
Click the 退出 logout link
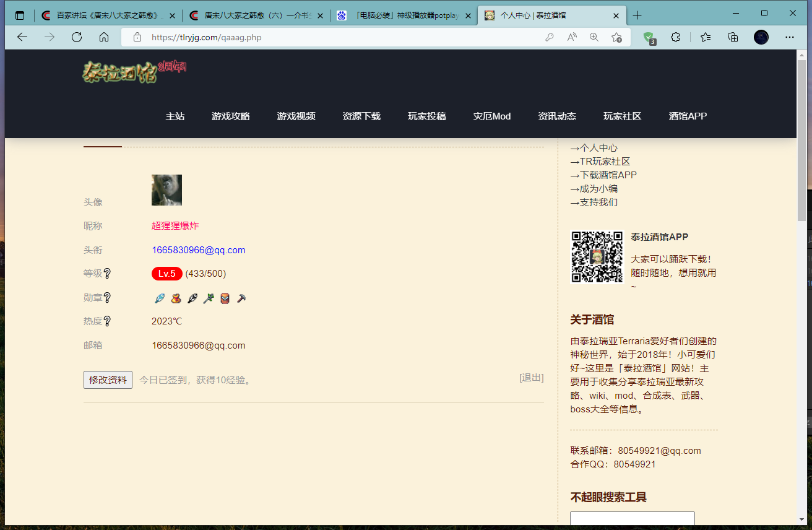point(532,378)
